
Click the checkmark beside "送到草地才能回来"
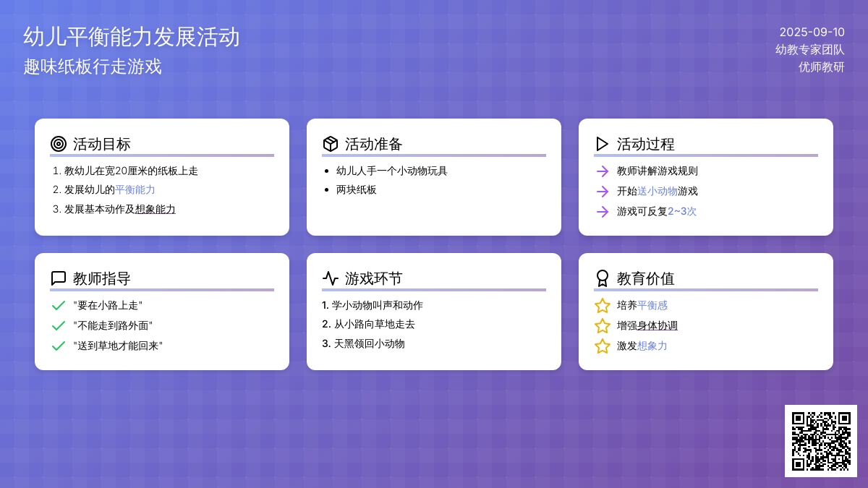tap(59, 346)
